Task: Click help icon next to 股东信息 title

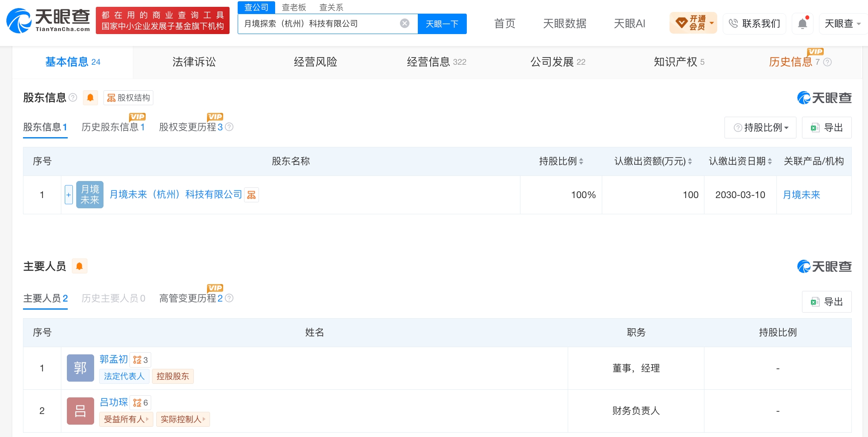Action: coord(73,98)
